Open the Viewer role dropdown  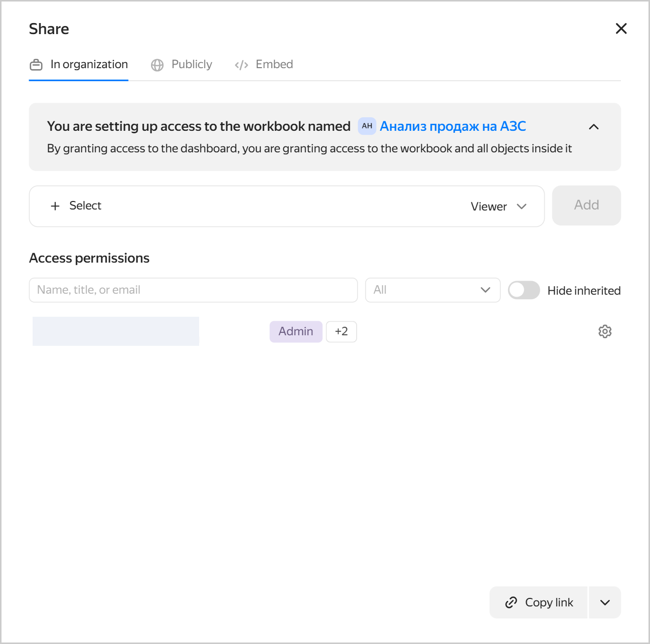point(499,206)
